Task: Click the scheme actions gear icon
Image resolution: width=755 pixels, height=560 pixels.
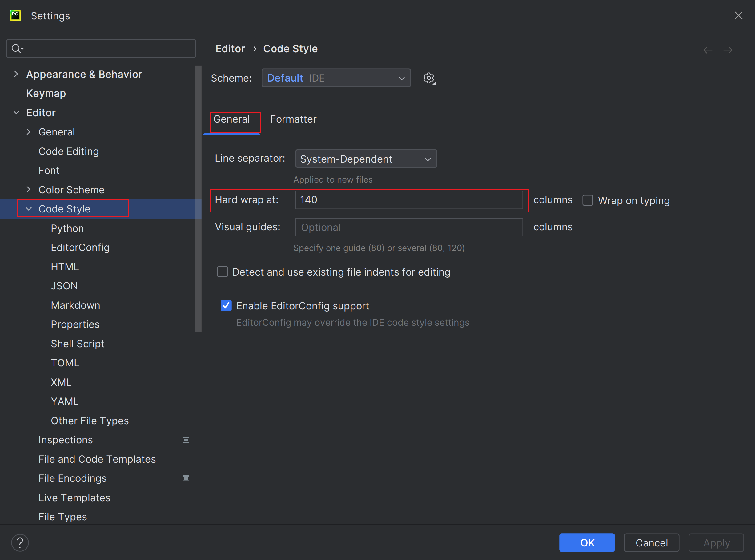Action: (x=429, y=78)
